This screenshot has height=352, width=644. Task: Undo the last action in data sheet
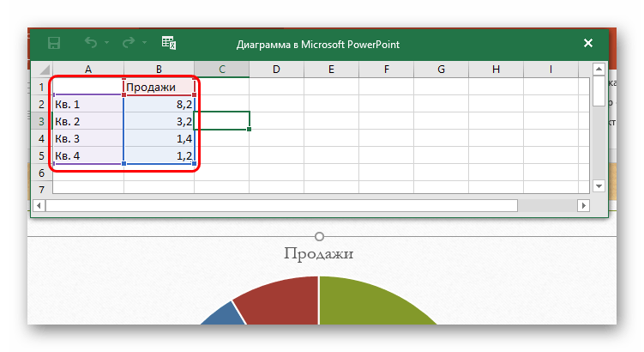coord(91,42)
